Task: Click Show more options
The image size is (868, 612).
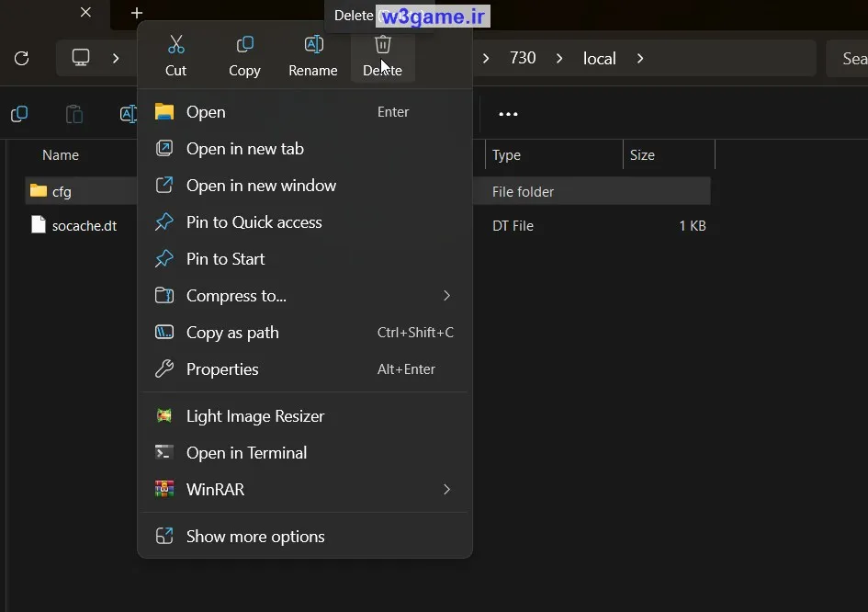Action: tap(304, 536)
